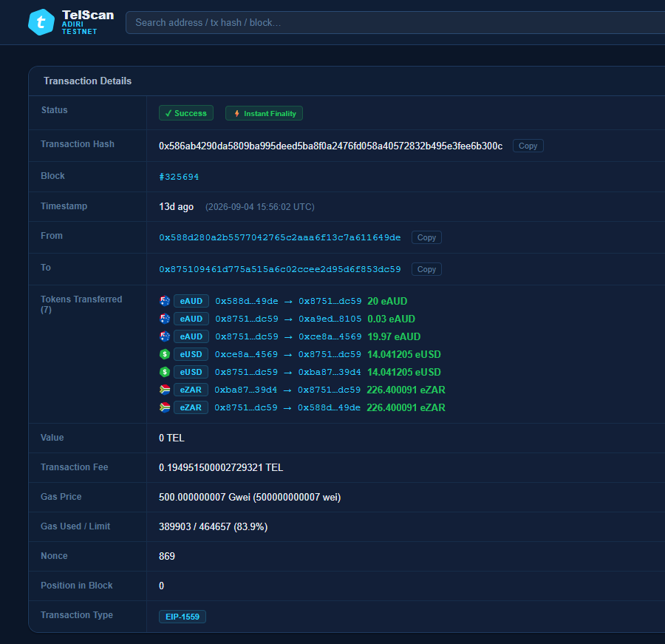Open the eAUD token badge on 19.97 eAUD row
Image resolution: width=665 pixels, height=644 pixels.
tap(191, 336)
